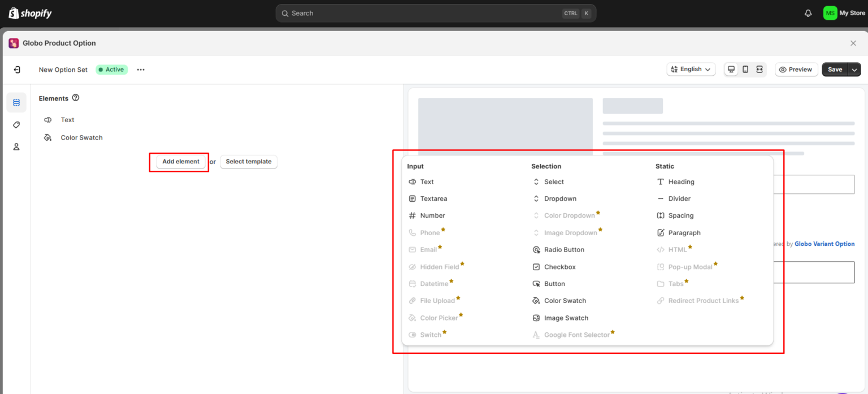Open the customer targeting panel in left sidebar
Image resolution: width=868 pixels, height=394 pixels.
(16, 146)
